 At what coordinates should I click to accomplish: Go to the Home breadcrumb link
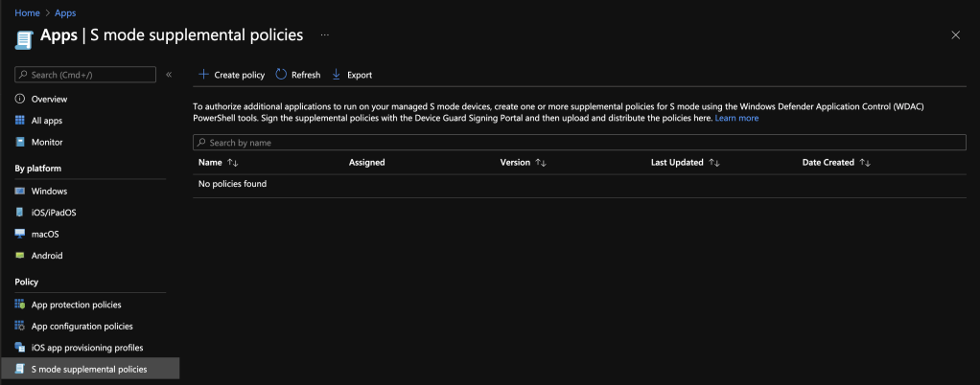[27, 13]
